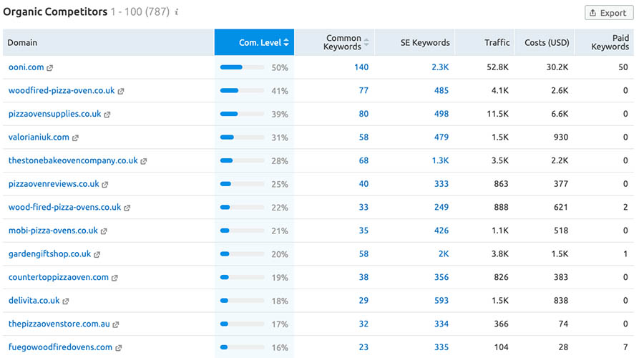
Task: Open the gardengiftshop.co.uk domain link
Action: pyautogui.click(x=49, y=254)
